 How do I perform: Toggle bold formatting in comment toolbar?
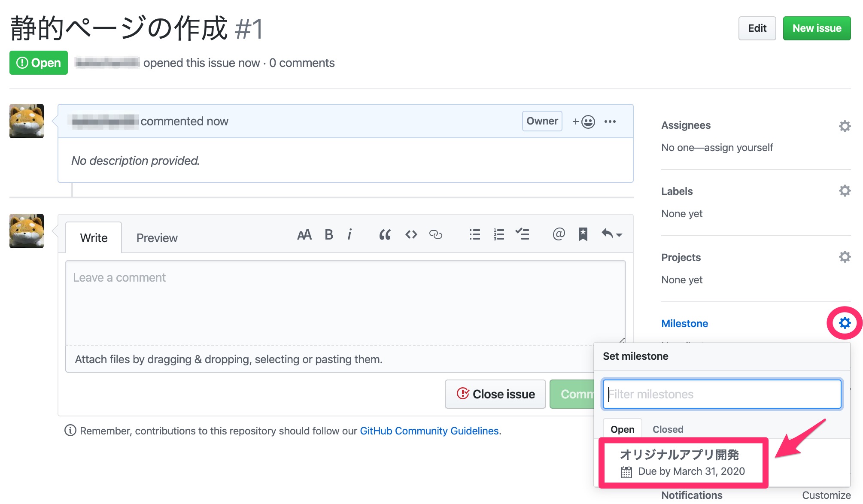click(x=329, y=234)
